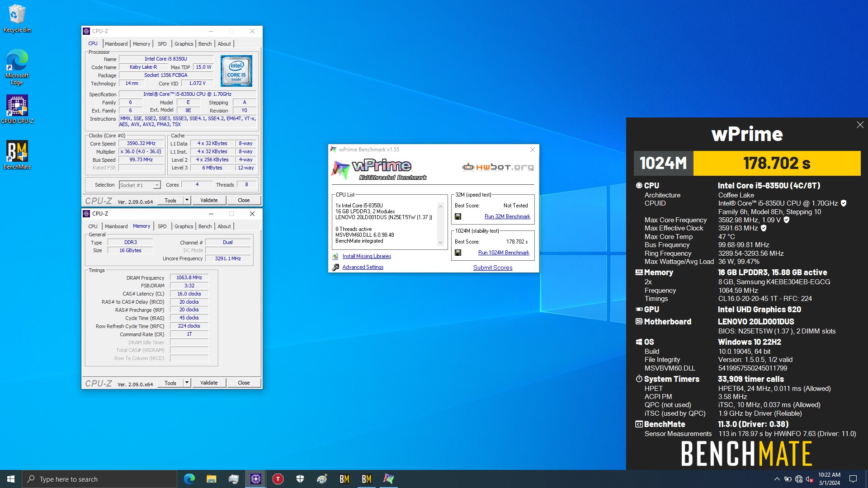
Task: Click the Intel Core i5 logo in CPU-Z
Action: [x=236, y=71]
